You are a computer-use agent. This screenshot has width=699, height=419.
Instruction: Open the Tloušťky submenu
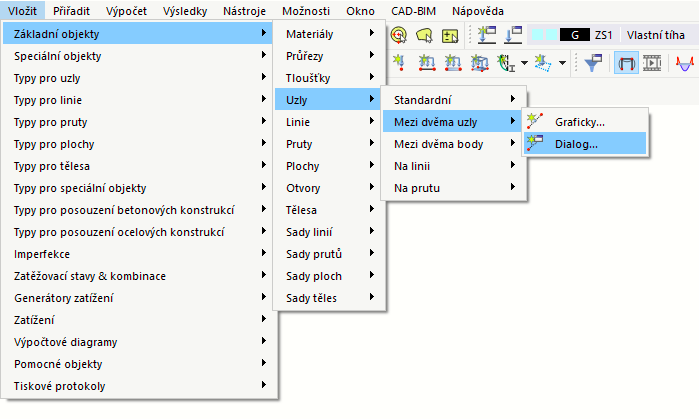pyautogui.click(x=329, y=78)
